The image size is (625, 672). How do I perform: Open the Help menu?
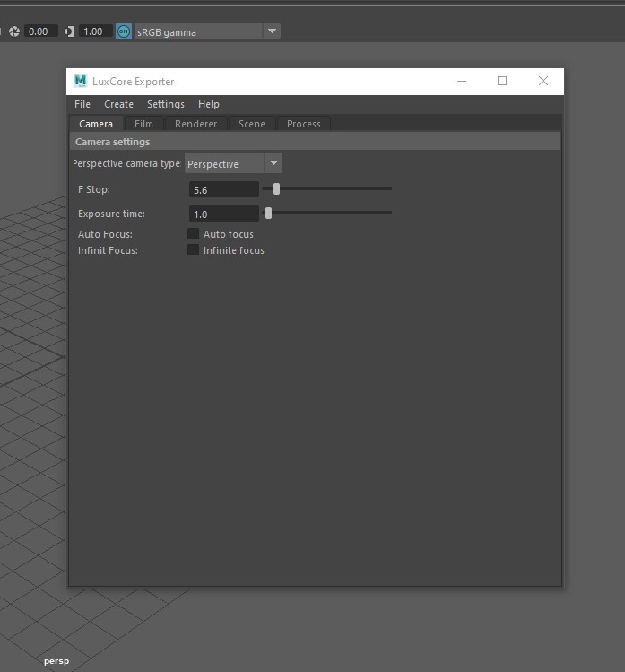[209, 104]
